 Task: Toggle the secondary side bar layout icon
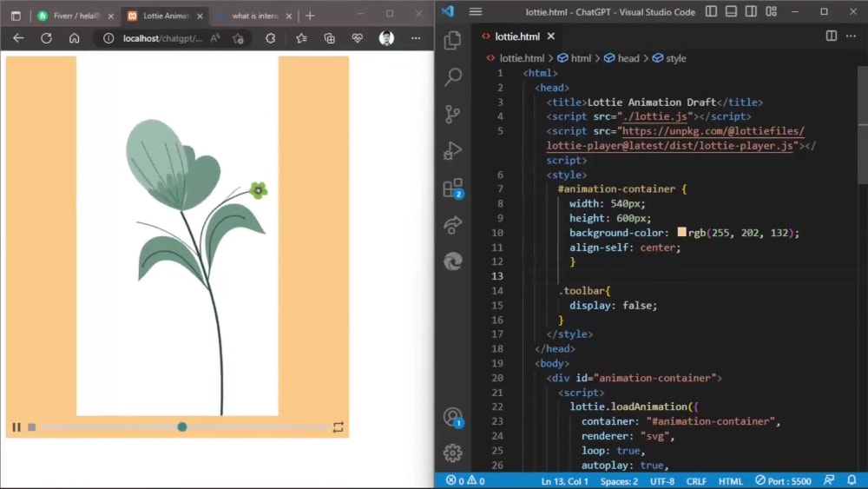(x=751, y=11)
